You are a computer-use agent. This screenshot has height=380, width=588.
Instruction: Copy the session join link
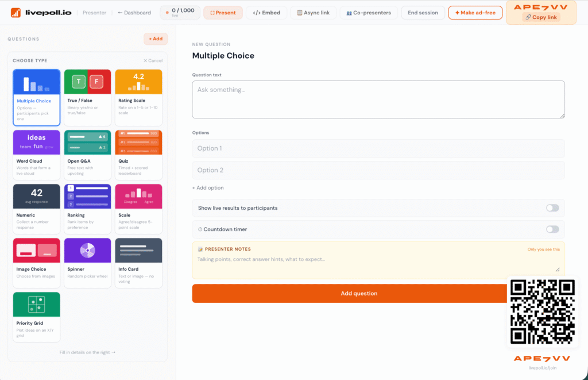tap(541, 17)
